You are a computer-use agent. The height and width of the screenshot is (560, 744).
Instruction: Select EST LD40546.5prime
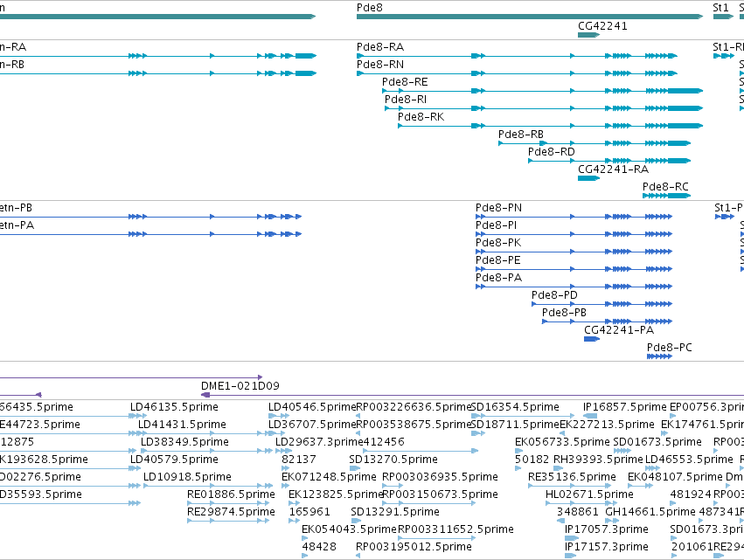312,407
